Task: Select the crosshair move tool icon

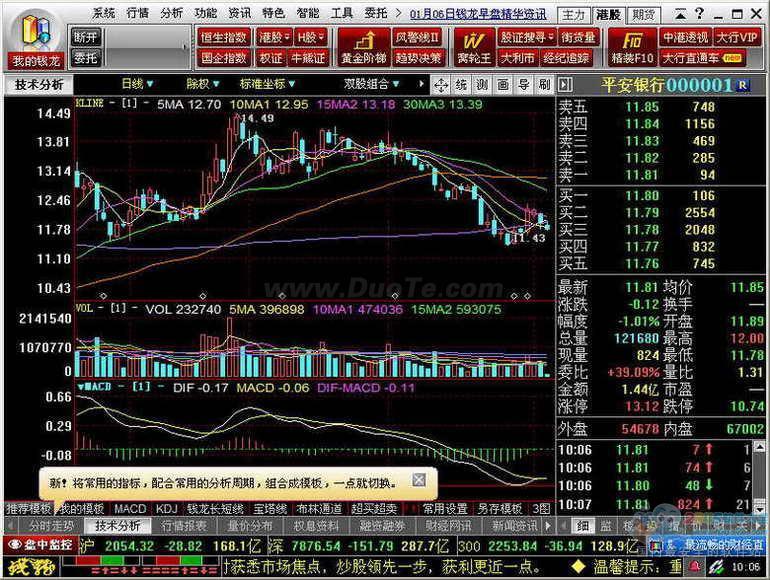Action: (x=441, y=85)
